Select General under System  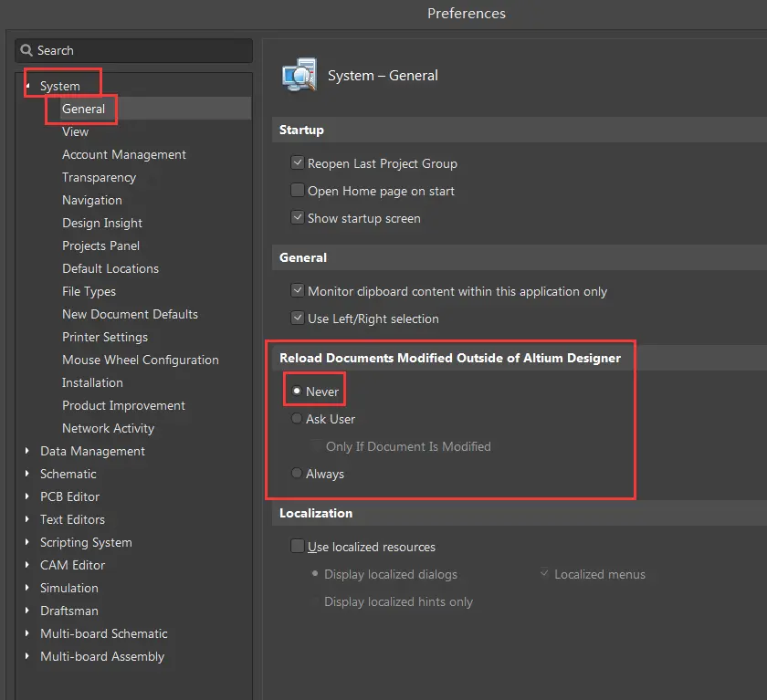(x=83, y=109)
